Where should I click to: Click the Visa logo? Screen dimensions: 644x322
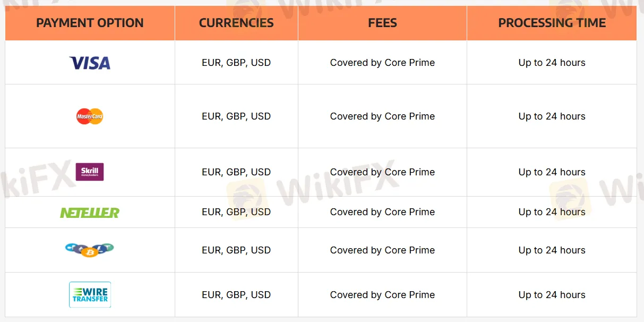pos(90,63)
